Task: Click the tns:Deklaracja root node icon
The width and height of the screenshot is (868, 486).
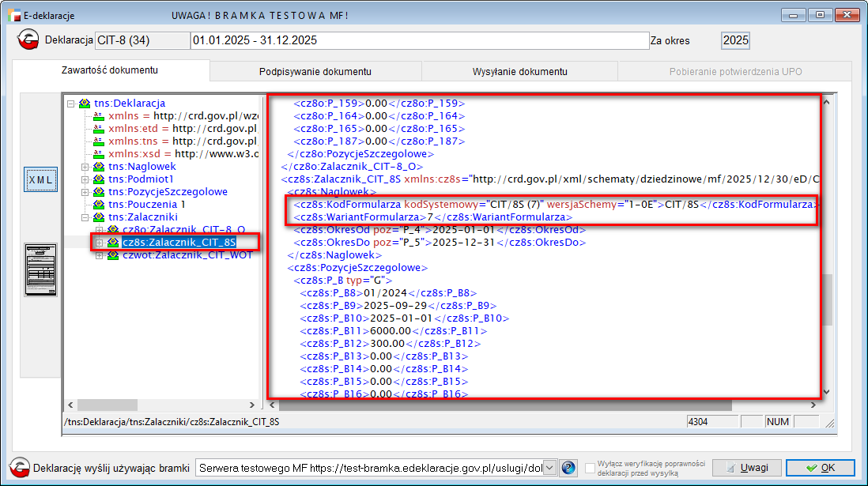Action: click(85, 104)
